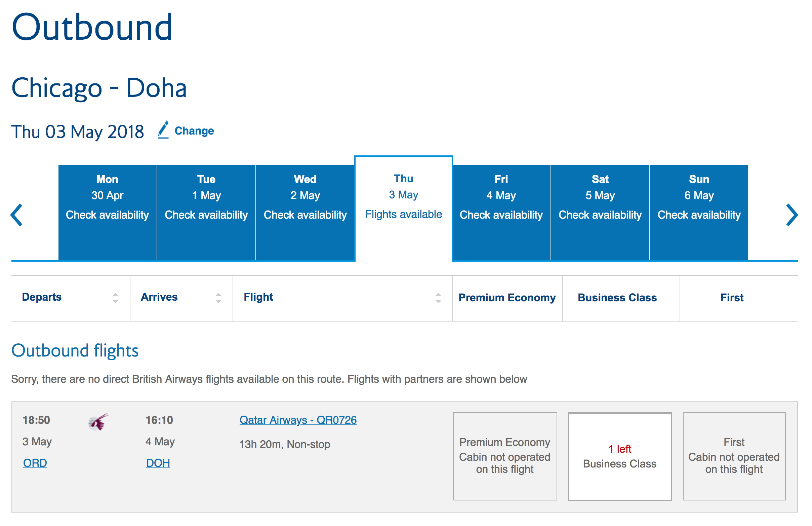Click the Premium Economy unavailable cabin box
The image size is (812, 526).
[x=504, y=456]
